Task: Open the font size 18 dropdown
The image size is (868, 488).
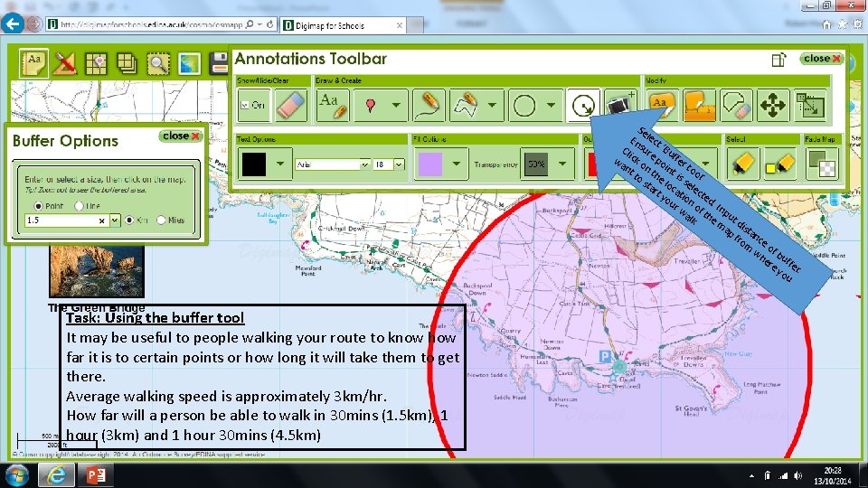Action: pos(399,164)
